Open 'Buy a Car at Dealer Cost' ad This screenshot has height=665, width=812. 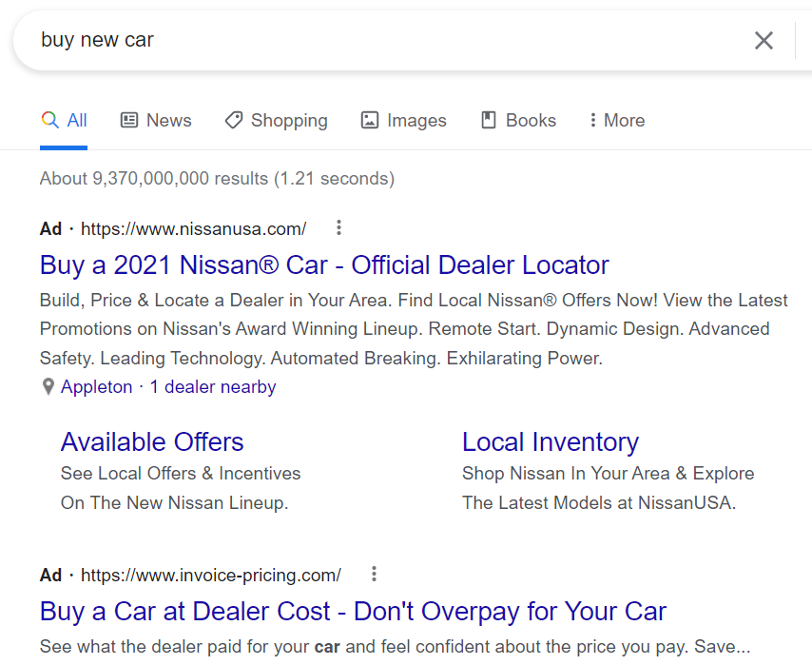[353, 611]
